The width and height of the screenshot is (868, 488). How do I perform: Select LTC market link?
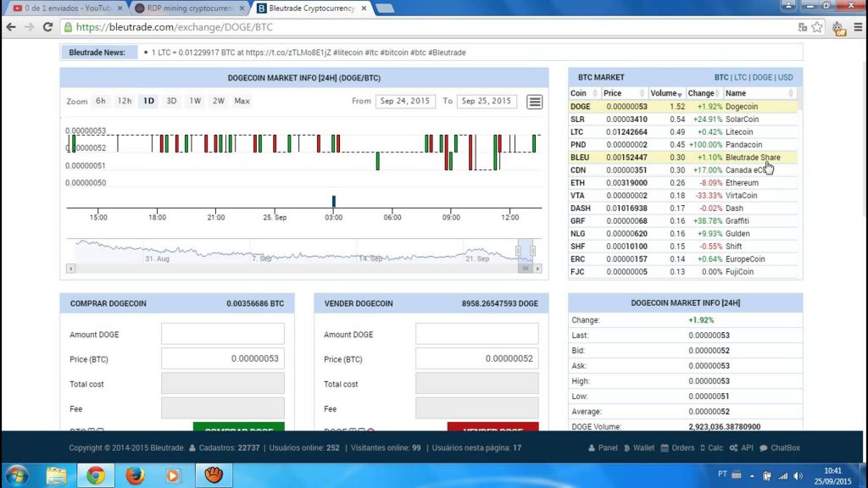pos(740,77)
